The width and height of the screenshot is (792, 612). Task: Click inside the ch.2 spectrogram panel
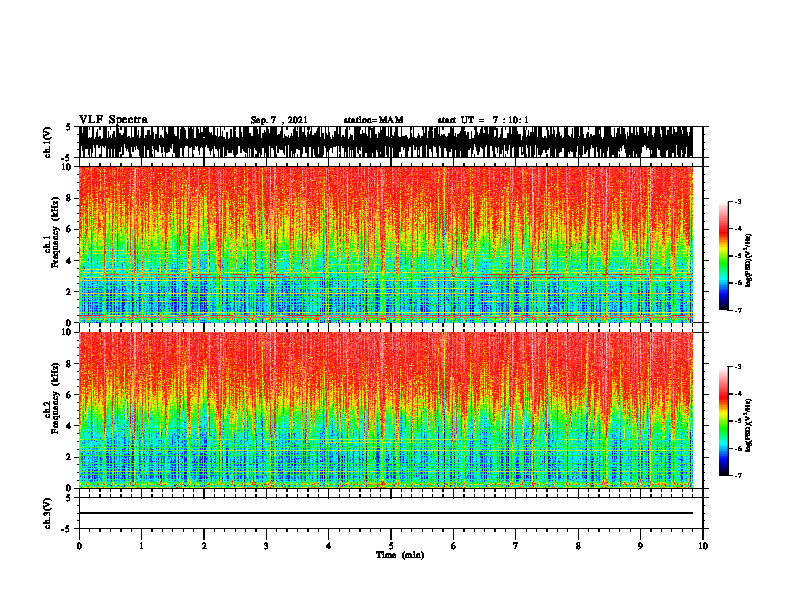click(385, 410)
